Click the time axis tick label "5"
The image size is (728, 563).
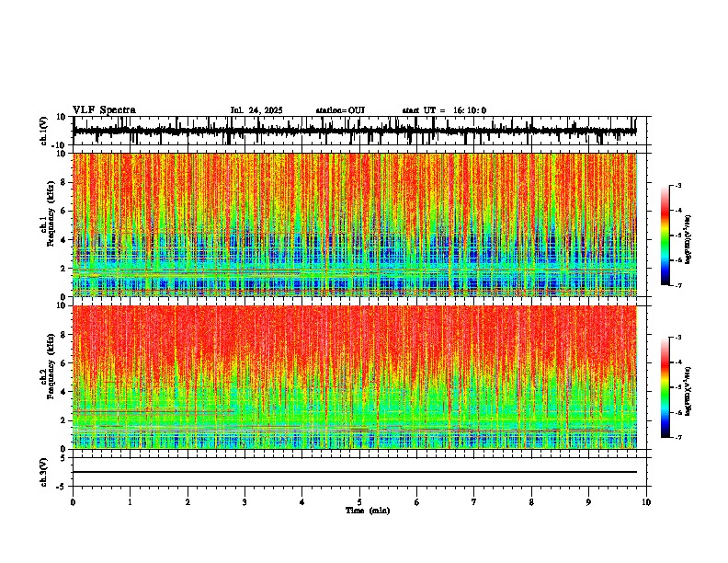pyautogui.click(x=359, y=502)
